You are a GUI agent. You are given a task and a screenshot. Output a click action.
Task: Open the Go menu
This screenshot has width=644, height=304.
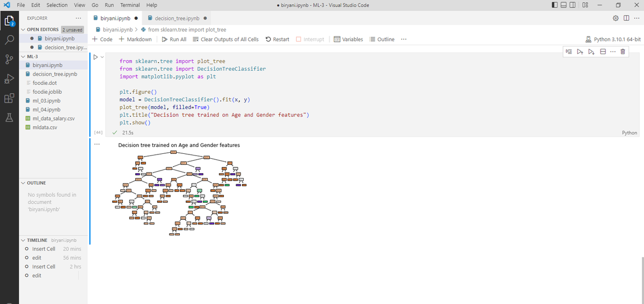(95, 5)
